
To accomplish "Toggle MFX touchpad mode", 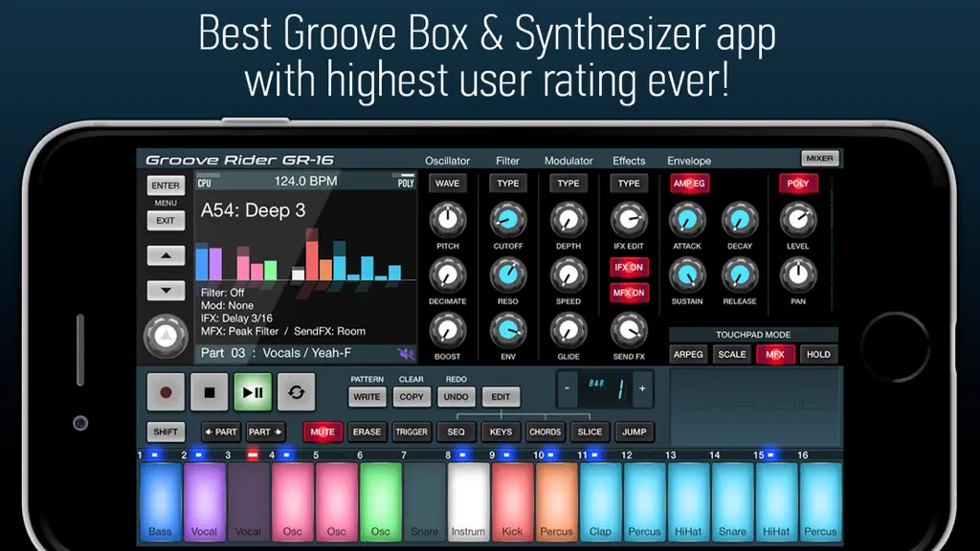I will 775,354.
